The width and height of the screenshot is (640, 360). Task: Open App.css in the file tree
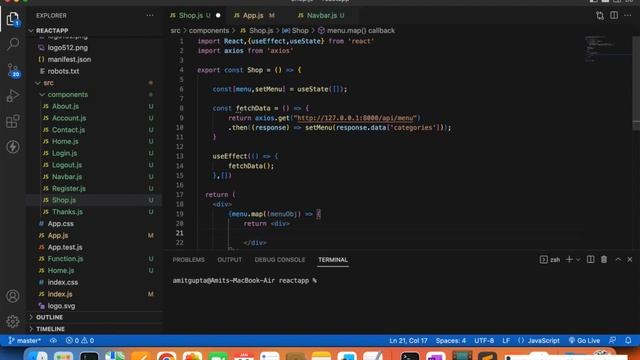[x=60, y=224]
